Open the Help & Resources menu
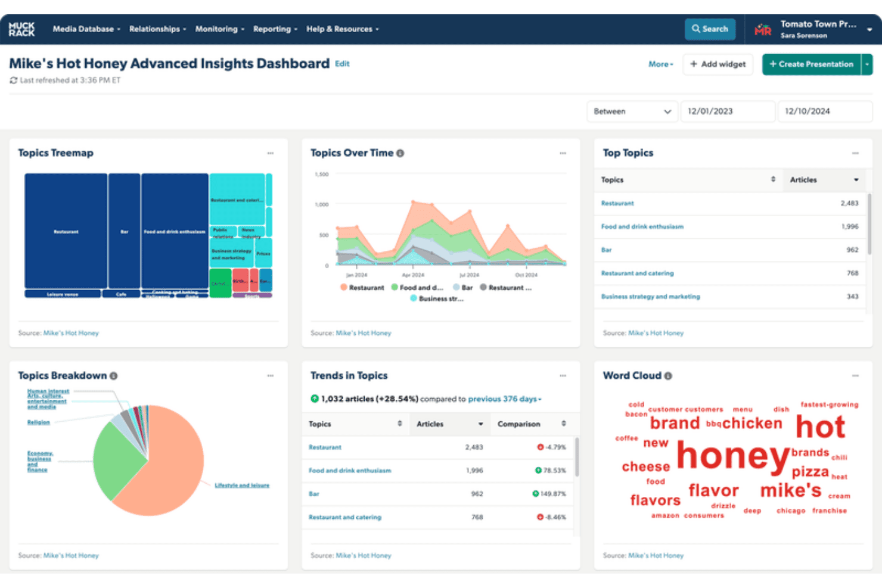The height and width of the screenshot is (588, 882). tap(343, 29)
